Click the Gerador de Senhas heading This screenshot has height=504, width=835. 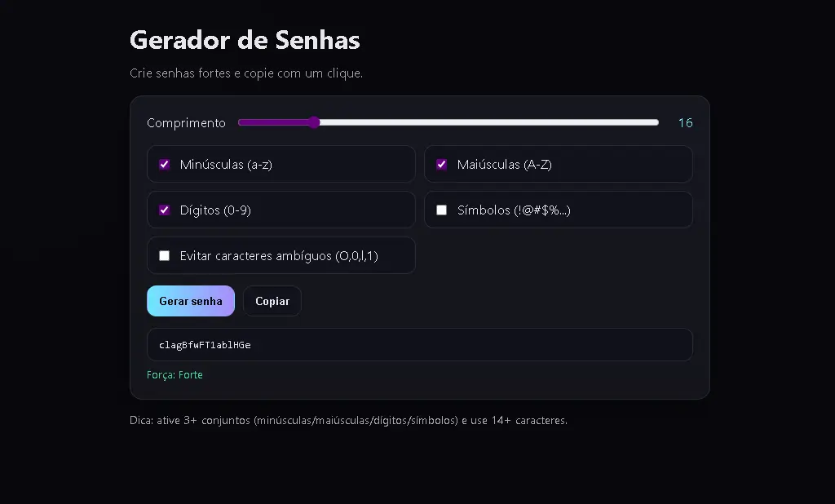coord(245,39)
